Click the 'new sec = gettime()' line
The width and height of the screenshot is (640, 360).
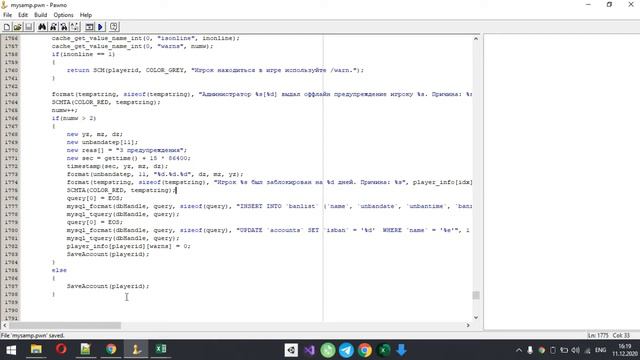[129, 158]
